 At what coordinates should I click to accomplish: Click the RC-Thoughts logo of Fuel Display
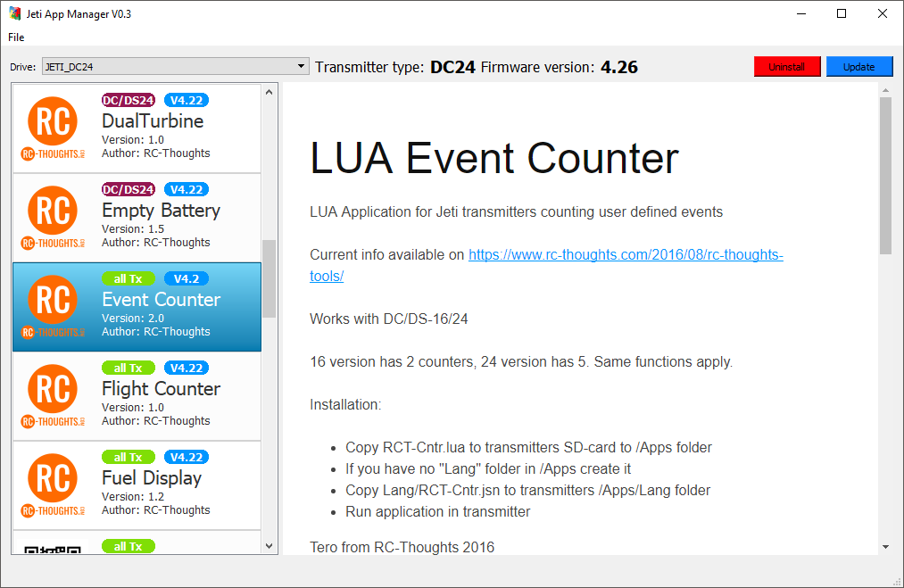tap(53, 485)
